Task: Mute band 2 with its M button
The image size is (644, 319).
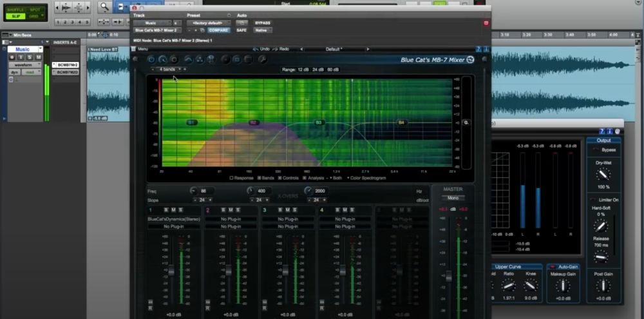Action: tap(231, 210)
